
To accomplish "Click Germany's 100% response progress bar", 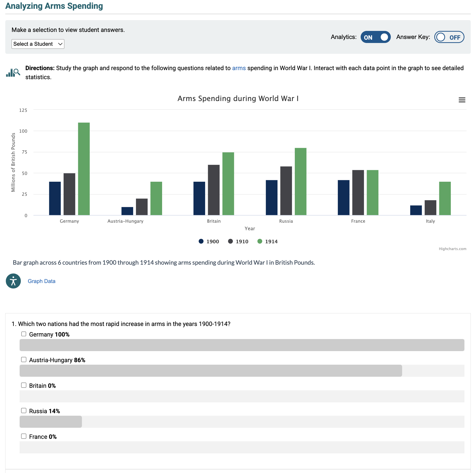I will 241,345.
